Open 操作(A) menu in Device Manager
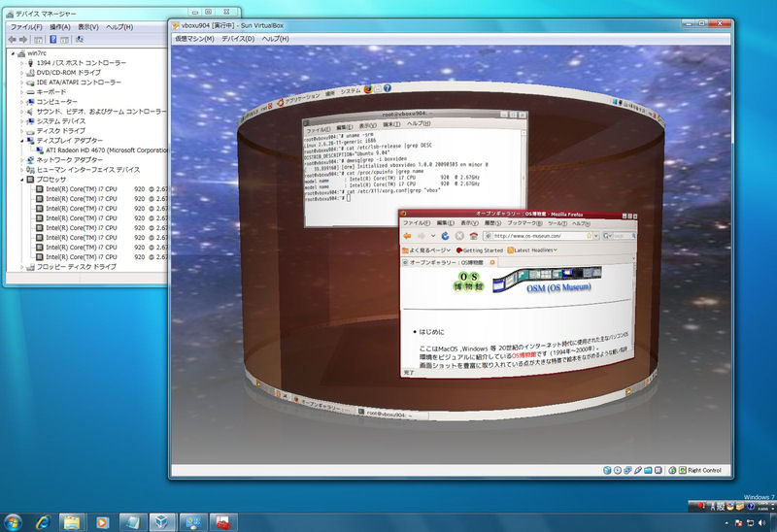777x532 pixels. 60,27
